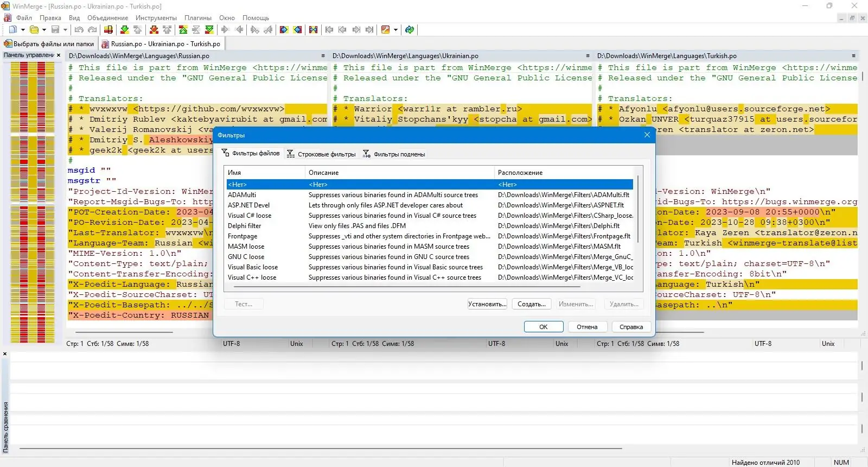Click the Undo toolbar icon
This screenshot has width=868, height=467.
click(79, 30)
